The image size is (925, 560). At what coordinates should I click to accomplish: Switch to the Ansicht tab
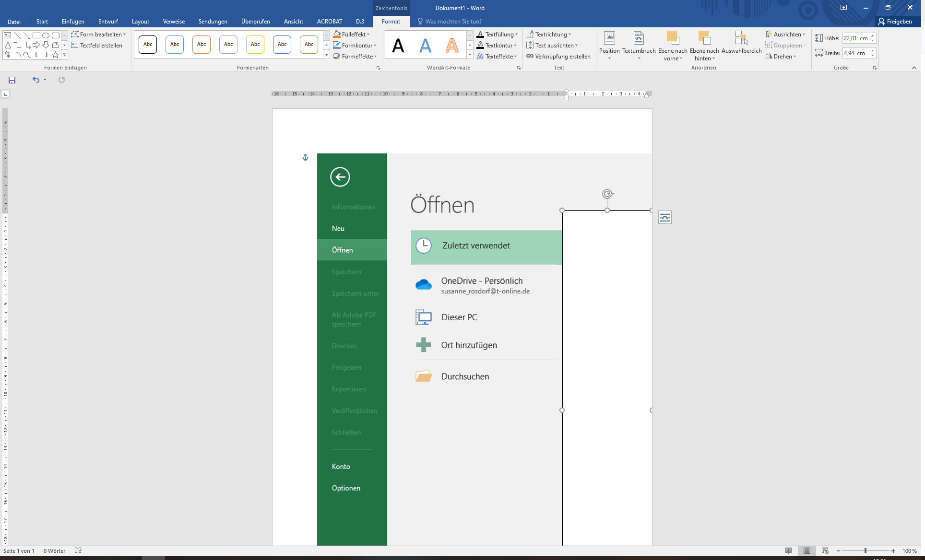pyautogui.click(x=294, y=22)
